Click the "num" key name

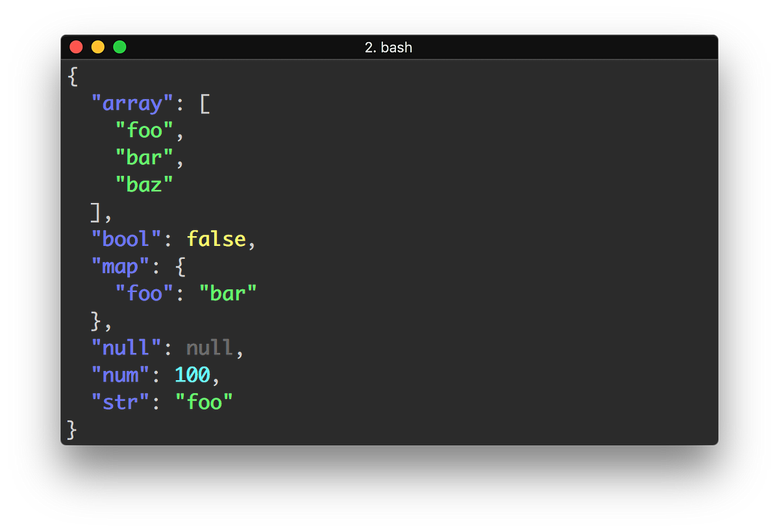[120, 375]
